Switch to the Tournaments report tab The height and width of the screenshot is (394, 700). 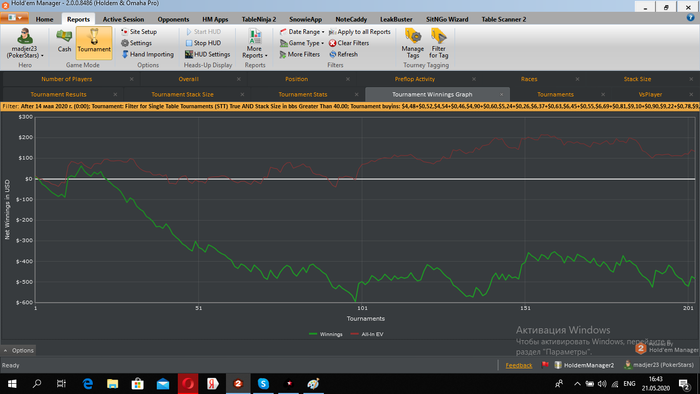(555, 95)
